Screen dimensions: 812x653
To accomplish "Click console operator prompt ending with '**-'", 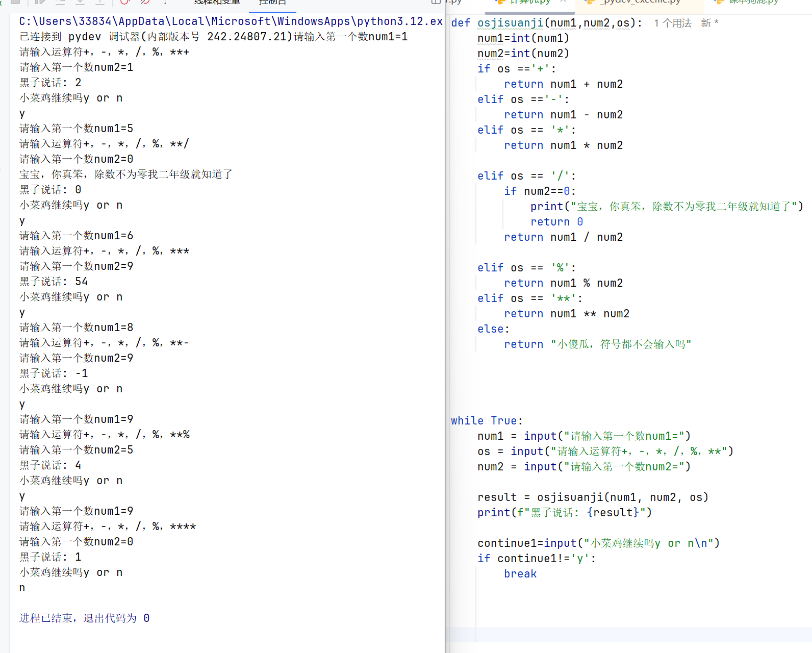I will 104,343.
